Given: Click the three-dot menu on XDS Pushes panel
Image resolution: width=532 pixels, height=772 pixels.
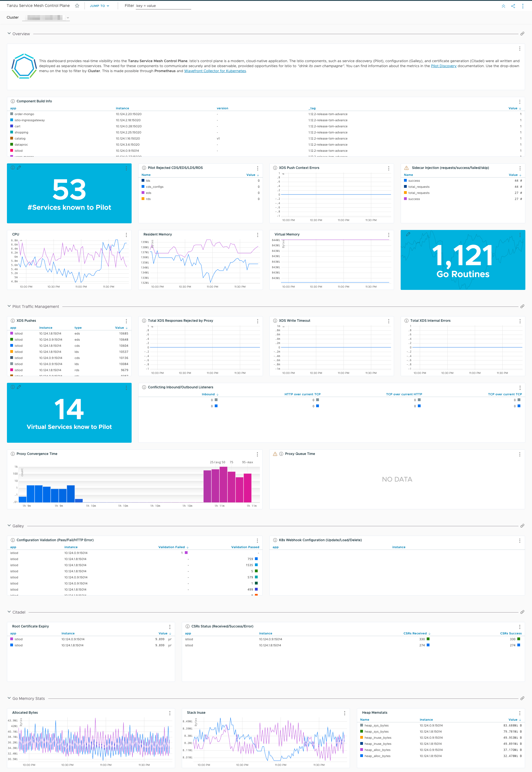Looking at the screenshot, I should click(x=128, y=321).
